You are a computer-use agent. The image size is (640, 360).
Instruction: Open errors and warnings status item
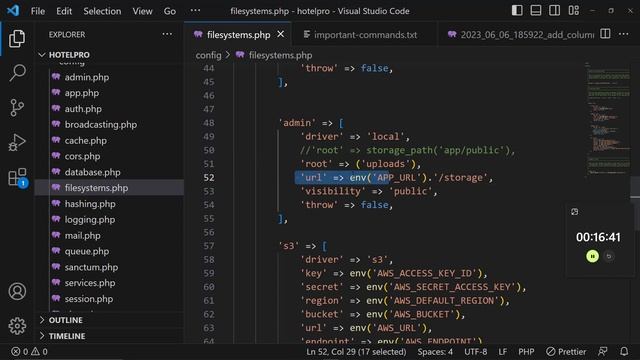pyautogui.click(x=29, y=351)
